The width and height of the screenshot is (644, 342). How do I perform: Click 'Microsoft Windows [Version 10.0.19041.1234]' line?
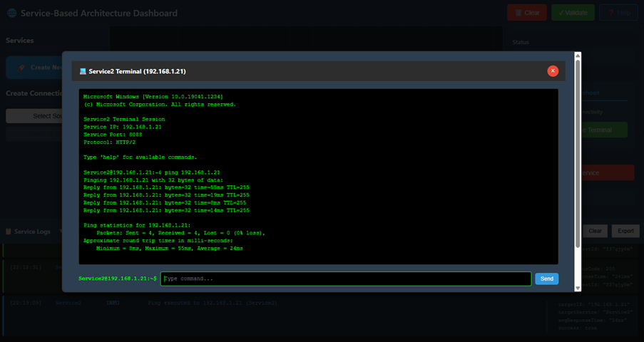(x=153, y=97)
